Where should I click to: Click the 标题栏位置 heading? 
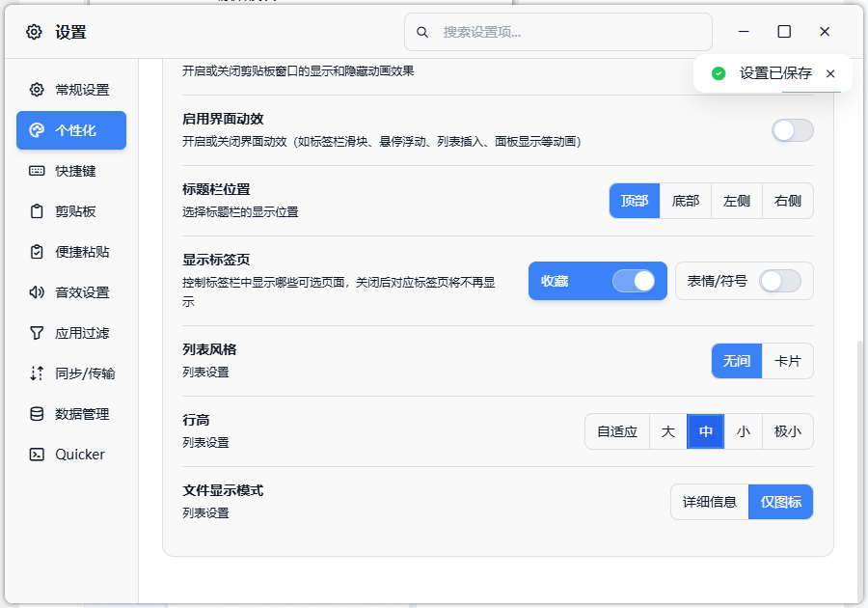pyautogui.click(x=216, y=189)
